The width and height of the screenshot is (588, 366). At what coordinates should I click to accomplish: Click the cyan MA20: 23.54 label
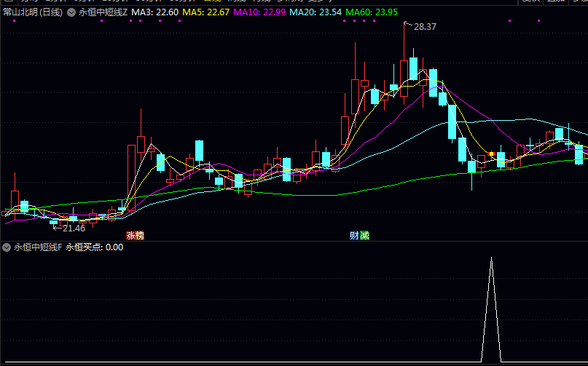pos(315,12)
